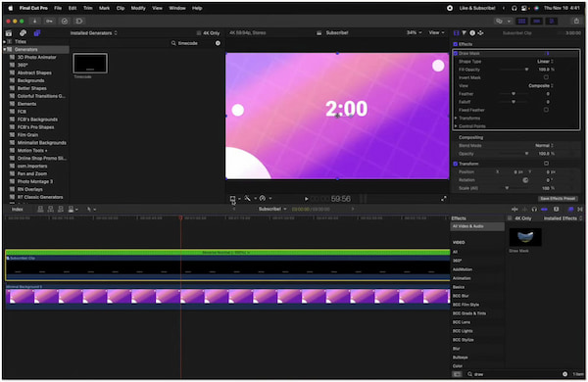The height and width of the screenshot is (382, 588).
Task: Select the Titles and Generators sidebar icon
Action: pos(37,33)
